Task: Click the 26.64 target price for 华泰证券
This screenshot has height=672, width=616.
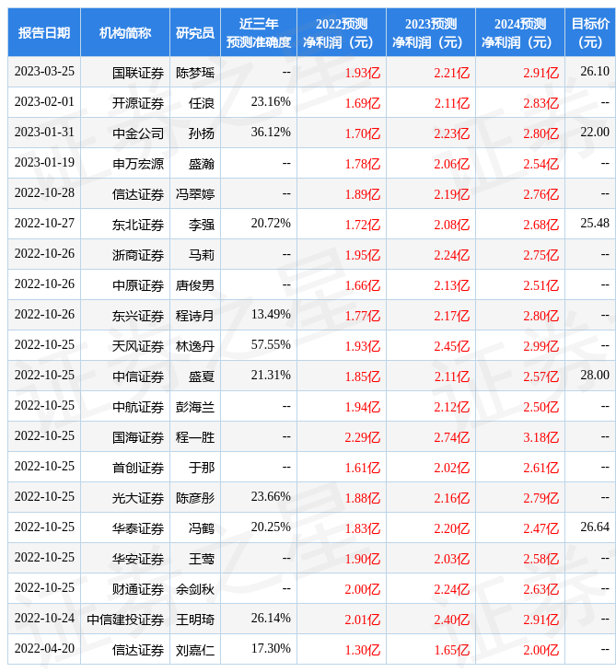Action: coord(595,527)
